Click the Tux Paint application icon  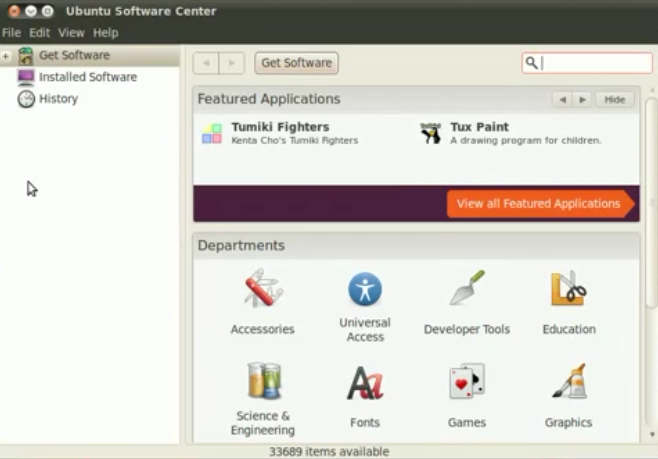(431, 133)
